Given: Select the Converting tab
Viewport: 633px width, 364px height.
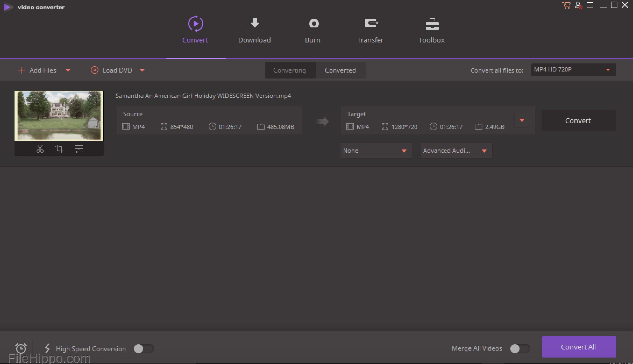Looking at the screenshot, I should coord(290,70).
